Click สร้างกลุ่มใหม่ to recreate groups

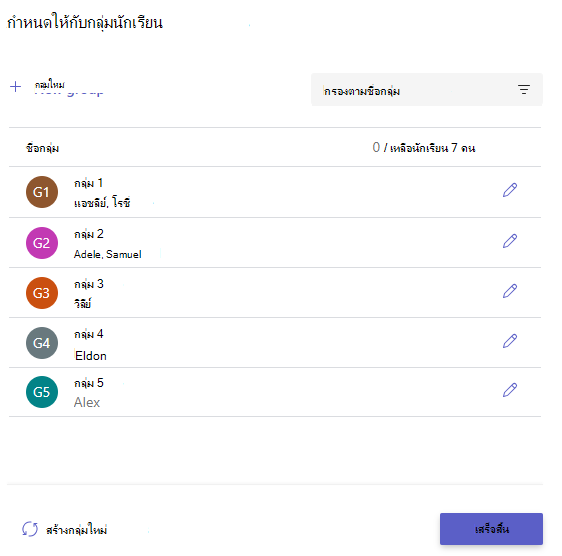[x=76, y=530]
